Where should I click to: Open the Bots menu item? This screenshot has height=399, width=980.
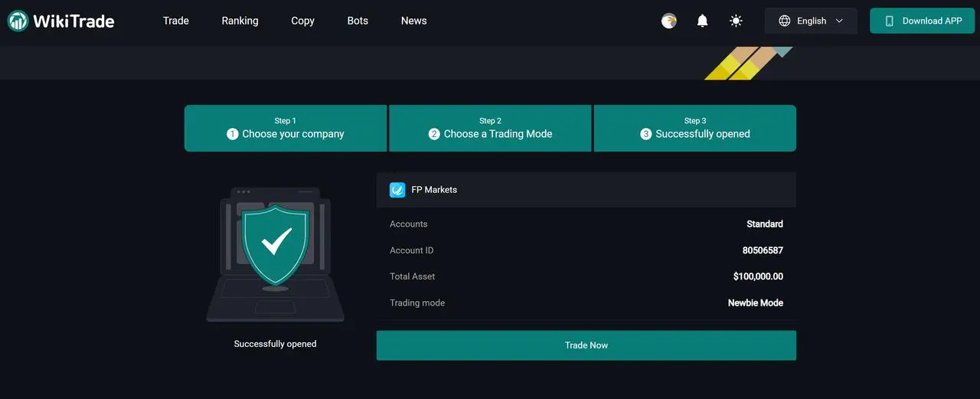pos(358,21)
